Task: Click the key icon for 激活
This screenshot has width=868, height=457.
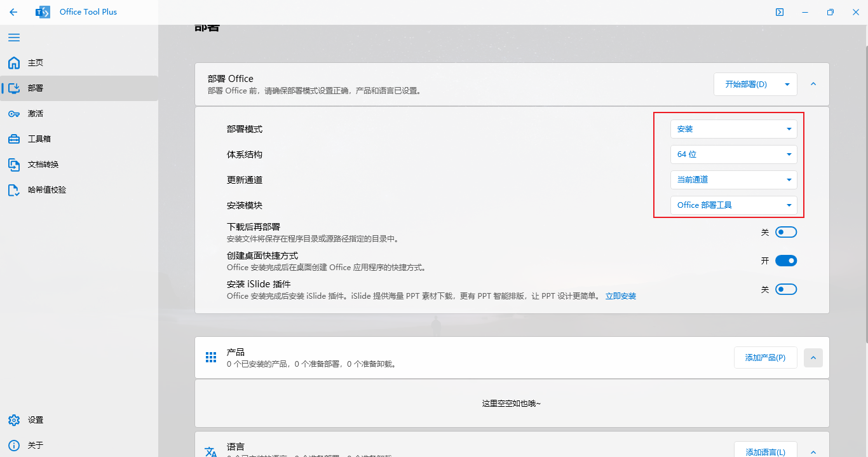Action: [x=13, y=114]
